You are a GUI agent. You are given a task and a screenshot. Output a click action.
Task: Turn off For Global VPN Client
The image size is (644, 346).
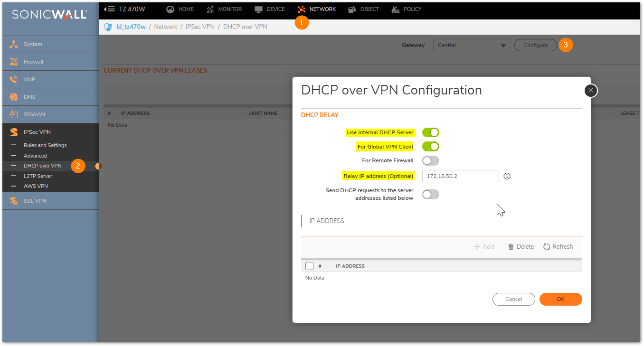point(430,147)
